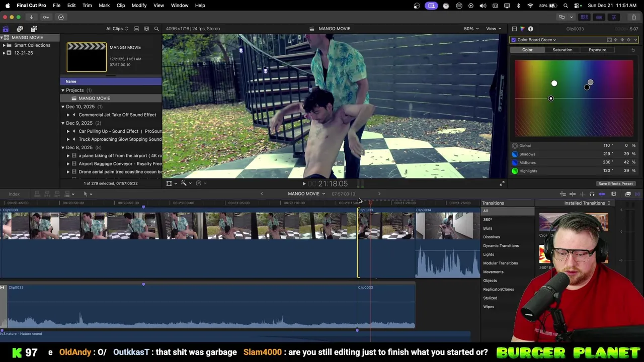Viewport: 644px width, 362px height.
Task: Select the Dissolves transitions category
Action: tap(492, 237)
